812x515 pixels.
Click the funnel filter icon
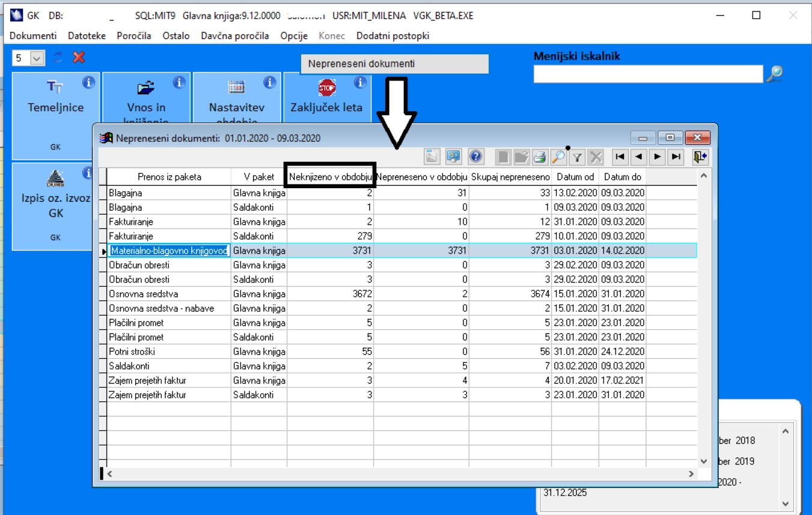click(x=577, y=157)
